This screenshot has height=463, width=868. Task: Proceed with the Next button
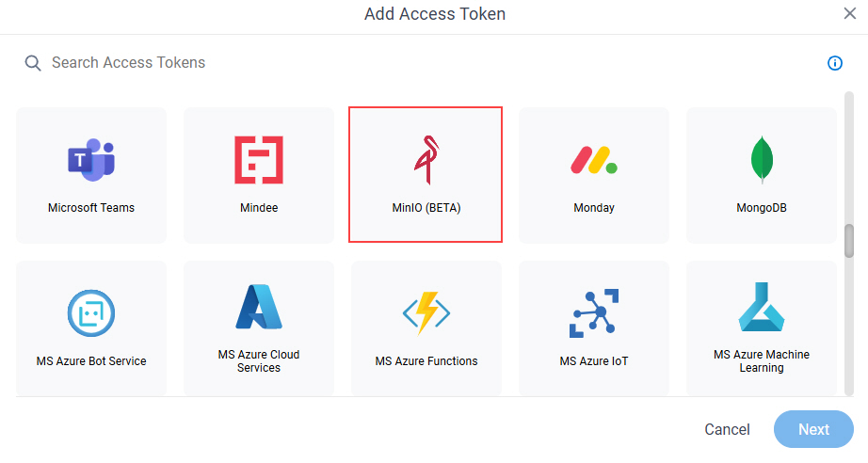pos(813,429)
